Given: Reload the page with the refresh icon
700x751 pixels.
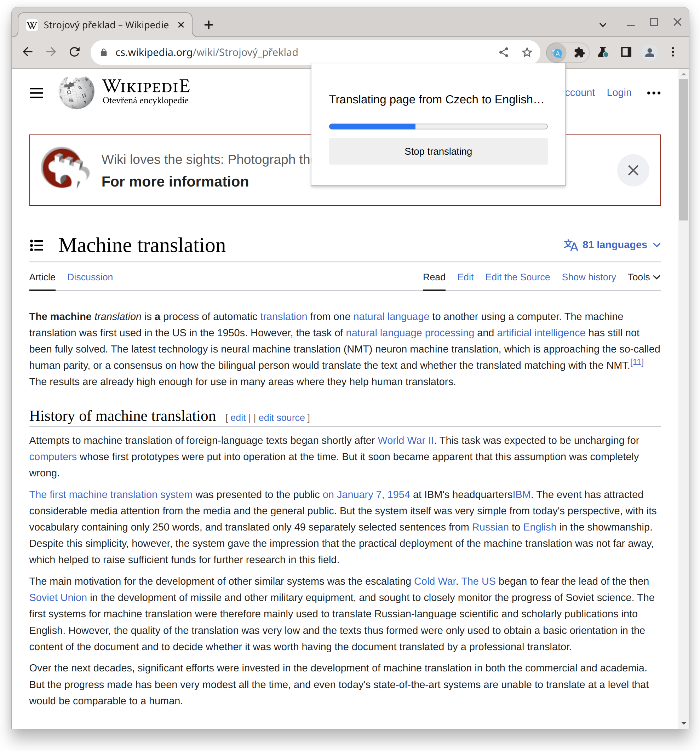Looking at the screenshot, I should [74, 52].
